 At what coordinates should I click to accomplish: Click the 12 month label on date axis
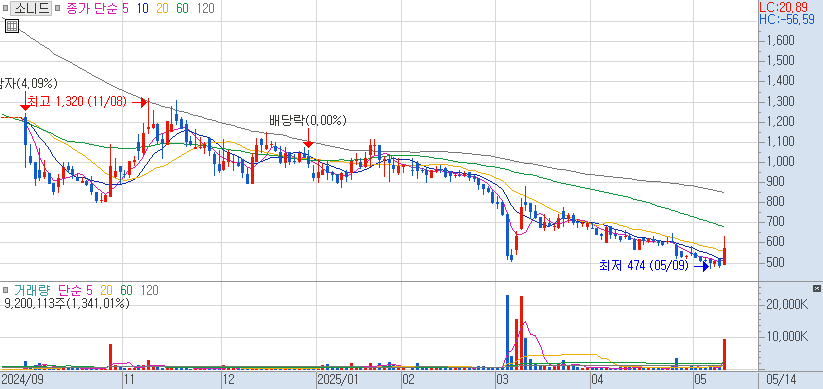[x=229, y=379]
